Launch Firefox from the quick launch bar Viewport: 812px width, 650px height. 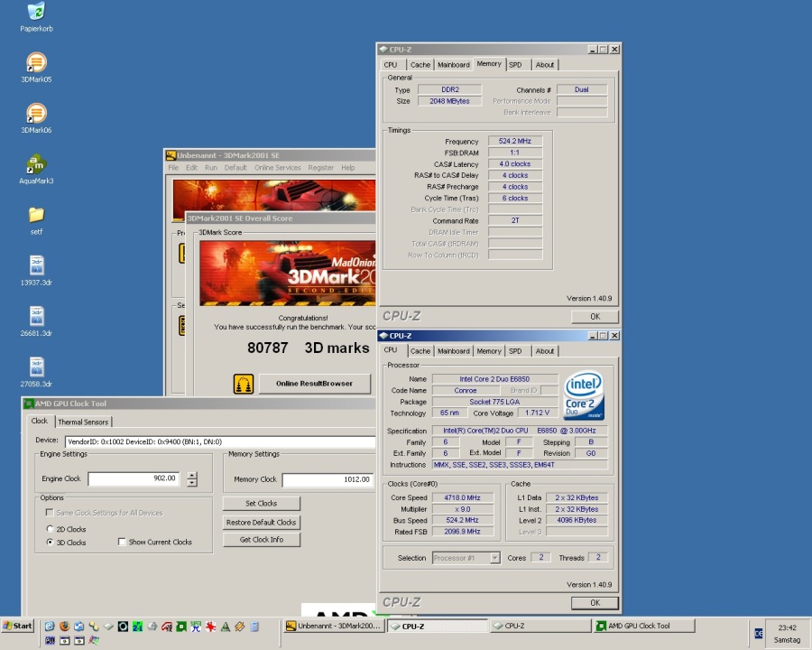64,627
